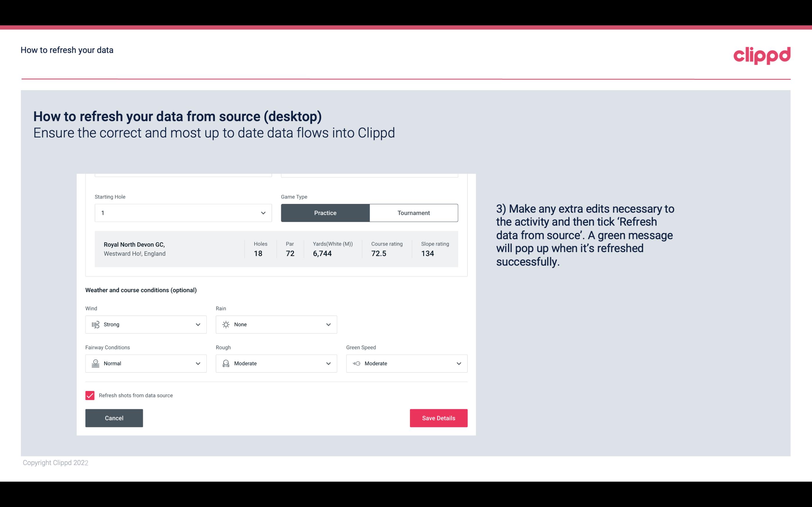This screenshot has height=507, width=812.
Task: Click the wind condition icon
Action: 95,324
